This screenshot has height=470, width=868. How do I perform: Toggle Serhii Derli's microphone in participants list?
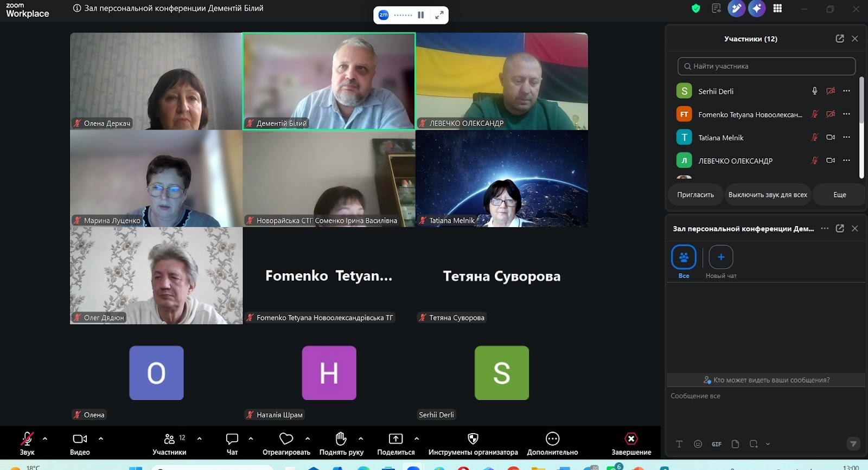click(x=814, y=91)
